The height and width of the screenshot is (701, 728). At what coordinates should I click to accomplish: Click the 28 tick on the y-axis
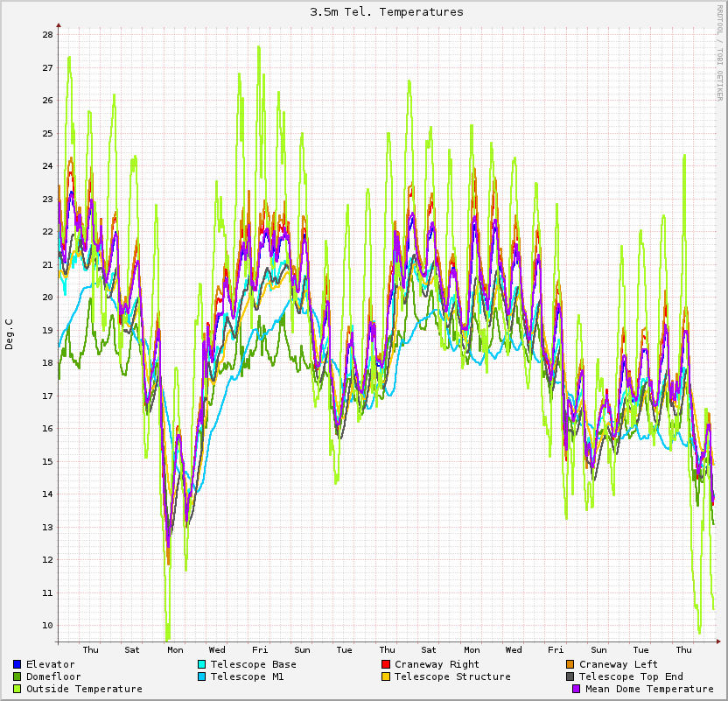tap(46, 35)
